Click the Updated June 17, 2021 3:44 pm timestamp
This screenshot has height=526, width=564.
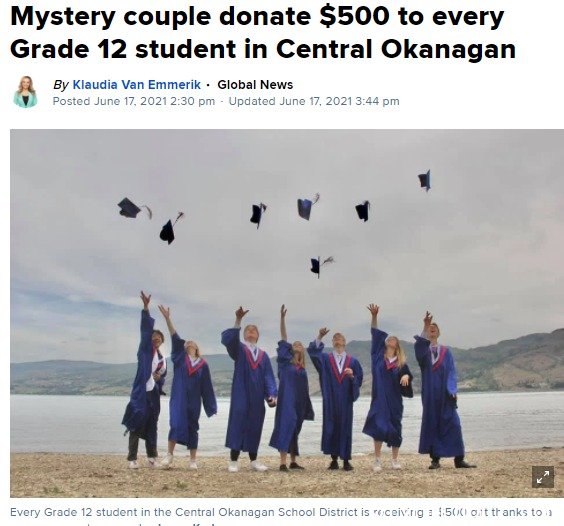point(314,101)
